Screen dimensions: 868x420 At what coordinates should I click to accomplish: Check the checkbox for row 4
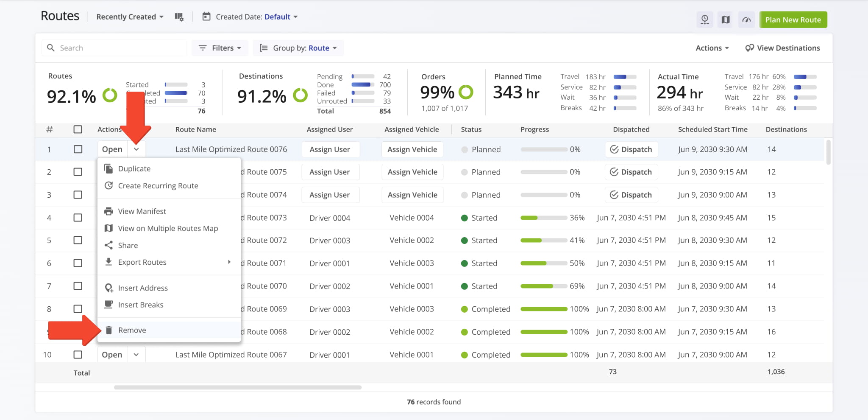[78, 217]
